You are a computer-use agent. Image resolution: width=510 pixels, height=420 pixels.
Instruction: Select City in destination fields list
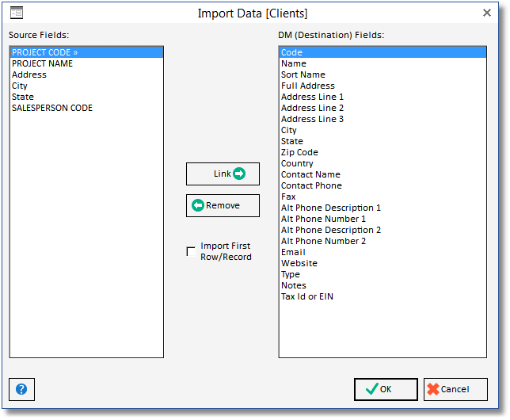click(382, 130)
